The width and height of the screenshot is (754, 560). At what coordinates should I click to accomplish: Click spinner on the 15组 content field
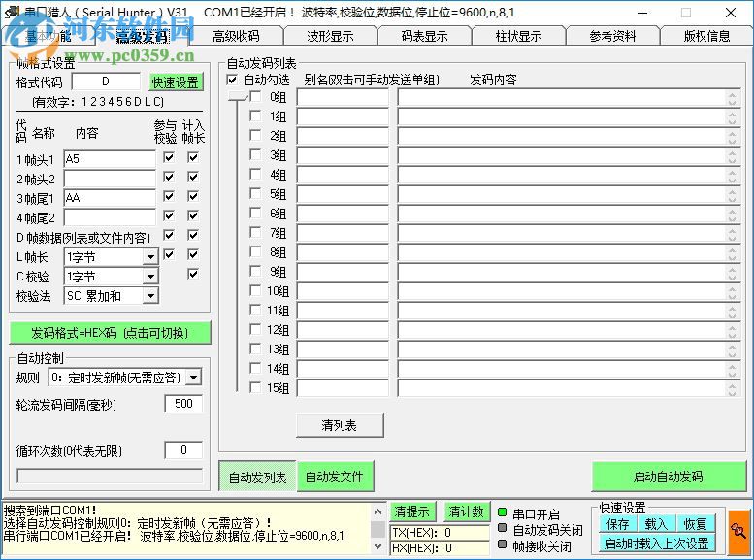732,389
